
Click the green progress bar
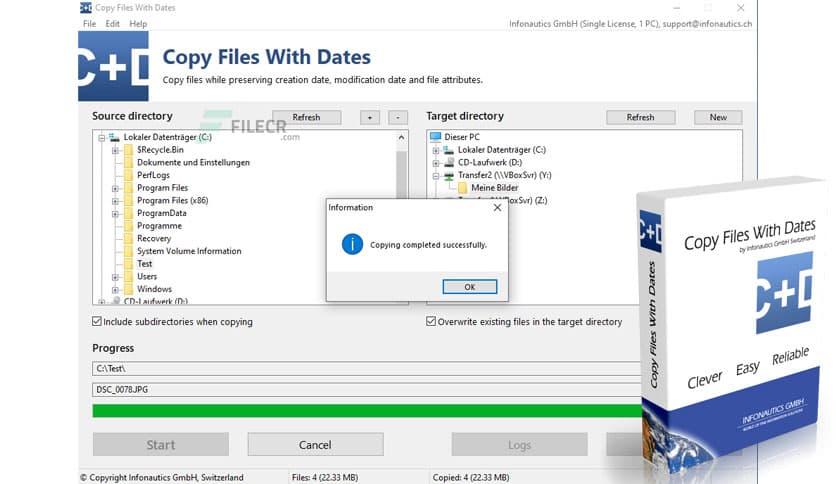(367, 410)
